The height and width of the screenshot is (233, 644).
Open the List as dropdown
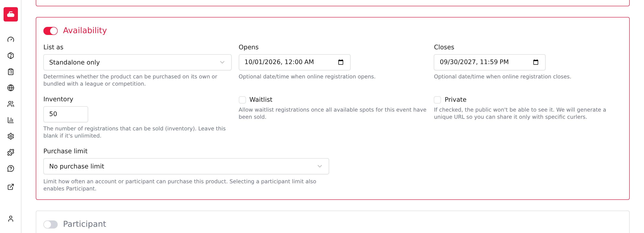137,62
